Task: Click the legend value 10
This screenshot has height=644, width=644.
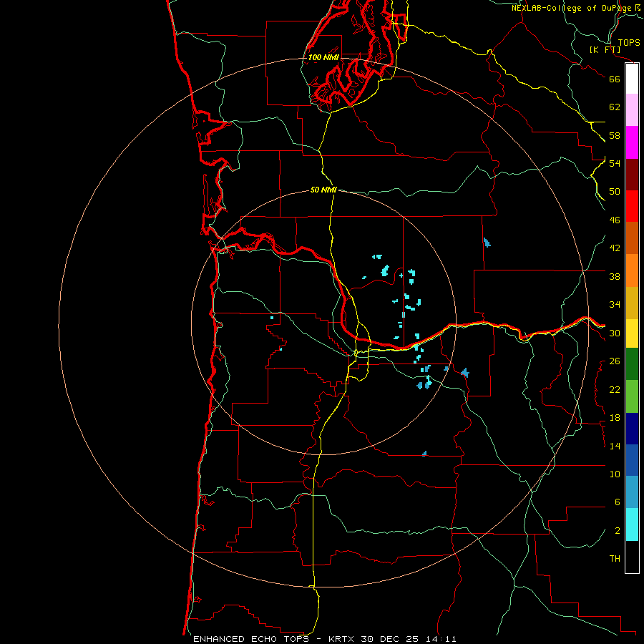Action: coord(615,474)
